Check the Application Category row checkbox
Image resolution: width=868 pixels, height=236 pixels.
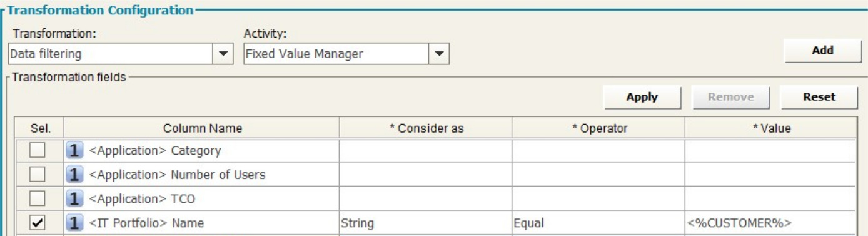click(x=38, y=151)
